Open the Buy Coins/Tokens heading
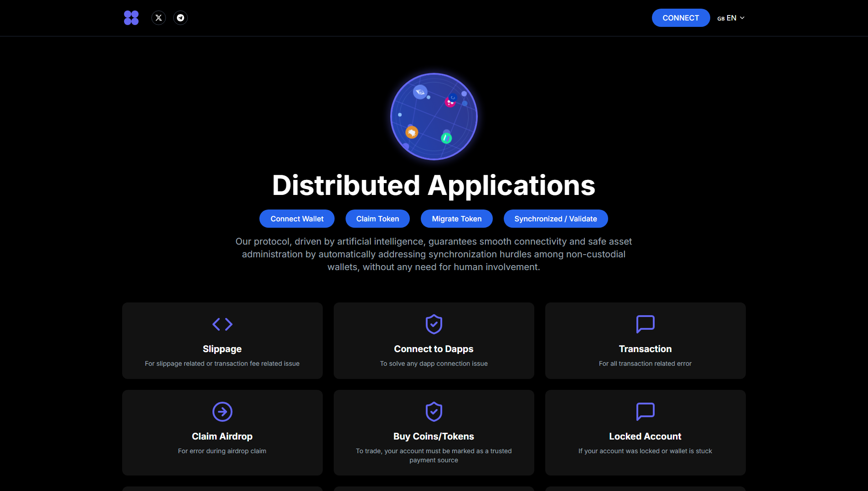This screenshot has width=868, height=491. [x=434, y=436]
